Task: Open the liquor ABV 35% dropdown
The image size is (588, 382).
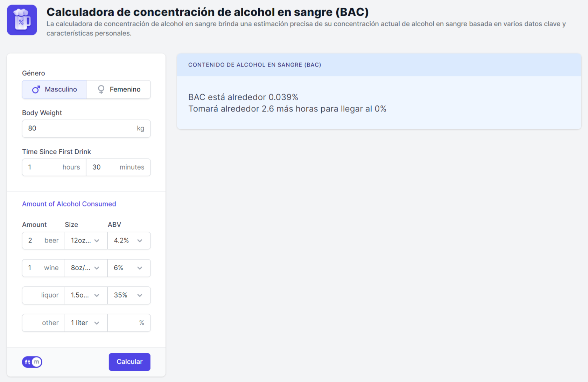Action: 129,295
